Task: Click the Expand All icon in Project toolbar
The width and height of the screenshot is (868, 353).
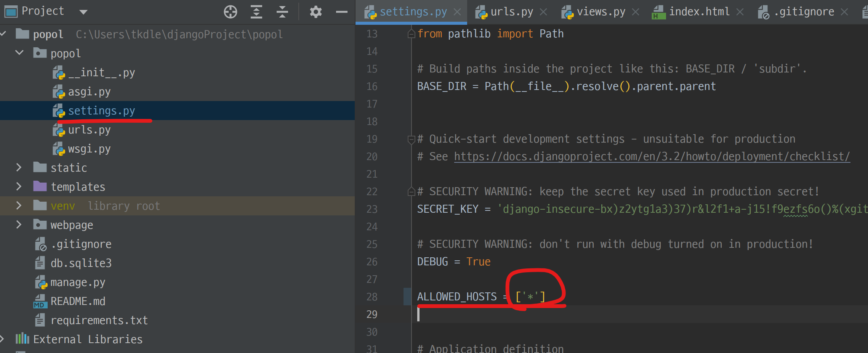Action: click(256, 12)
